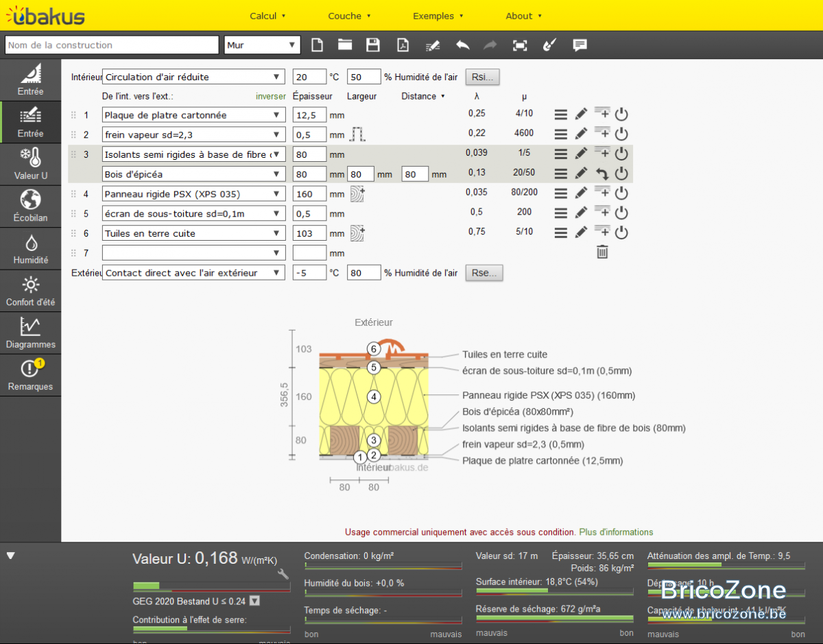Open the Calcul menu
This screenshot has width=823, height=644.
click(267, 16)
